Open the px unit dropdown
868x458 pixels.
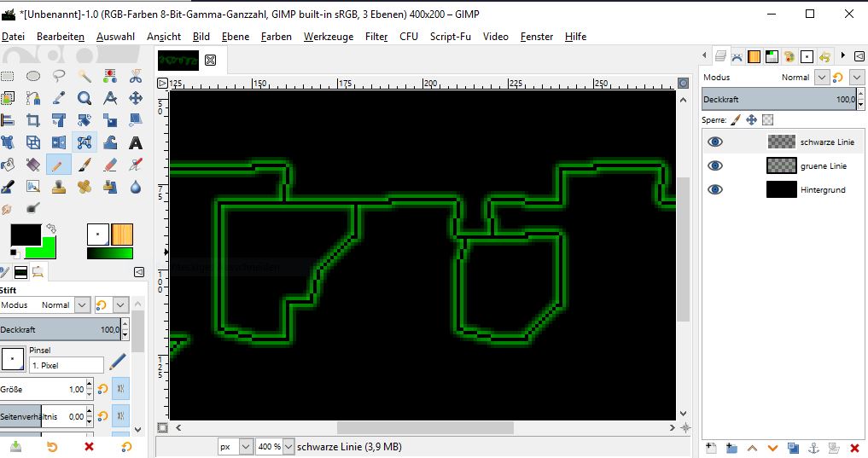pos(247,446)
